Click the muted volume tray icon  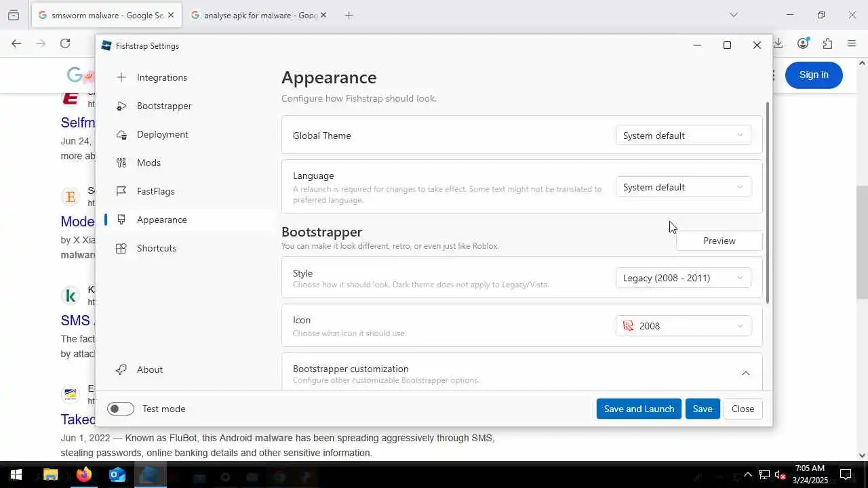(x=781, y=475)
